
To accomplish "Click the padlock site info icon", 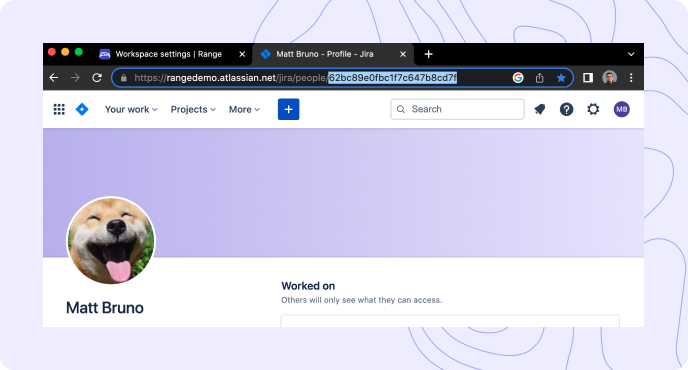I will click(124, 78).
